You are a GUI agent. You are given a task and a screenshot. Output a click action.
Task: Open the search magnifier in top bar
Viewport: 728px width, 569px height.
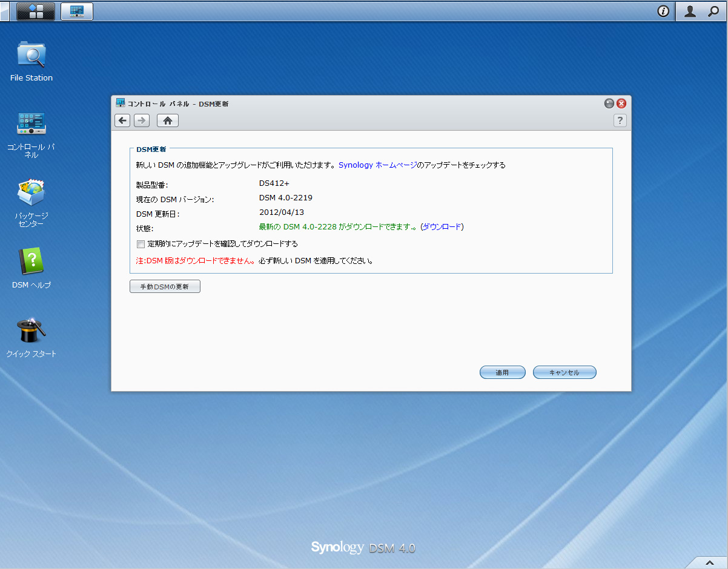point(714,12)
